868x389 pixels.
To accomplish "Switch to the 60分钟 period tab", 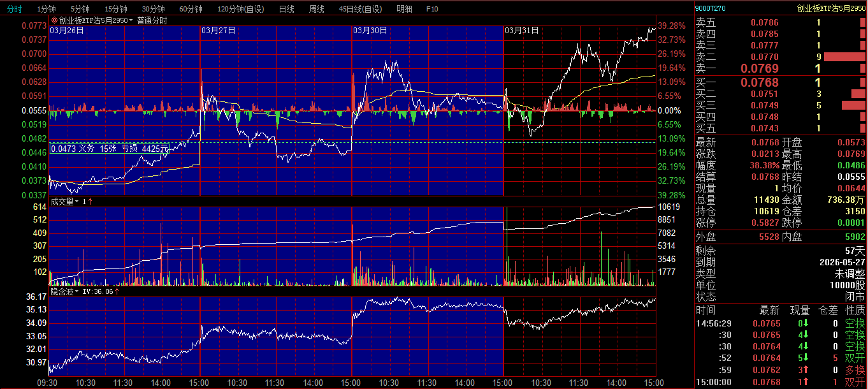I will coord(191,9).
